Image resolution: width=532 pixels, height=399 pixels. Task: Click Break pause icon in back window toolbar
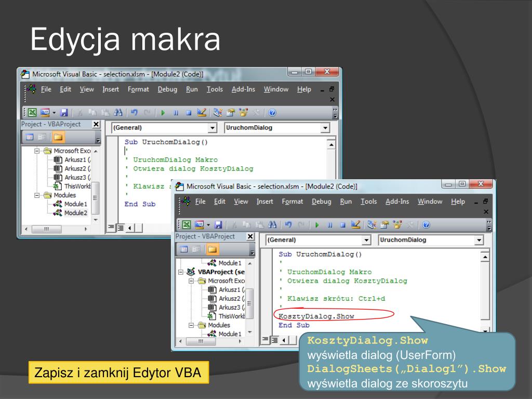point(176,113)
